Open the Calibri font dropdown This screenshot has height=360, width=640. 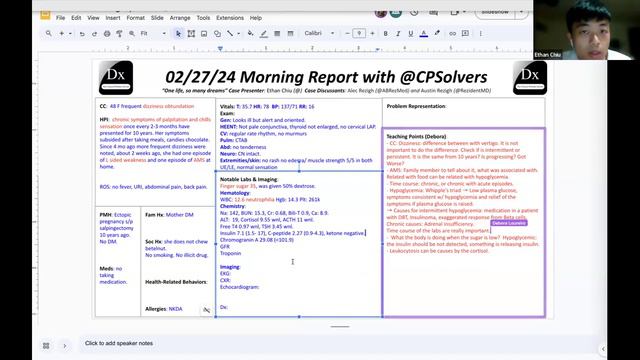(x=319, y=33)
